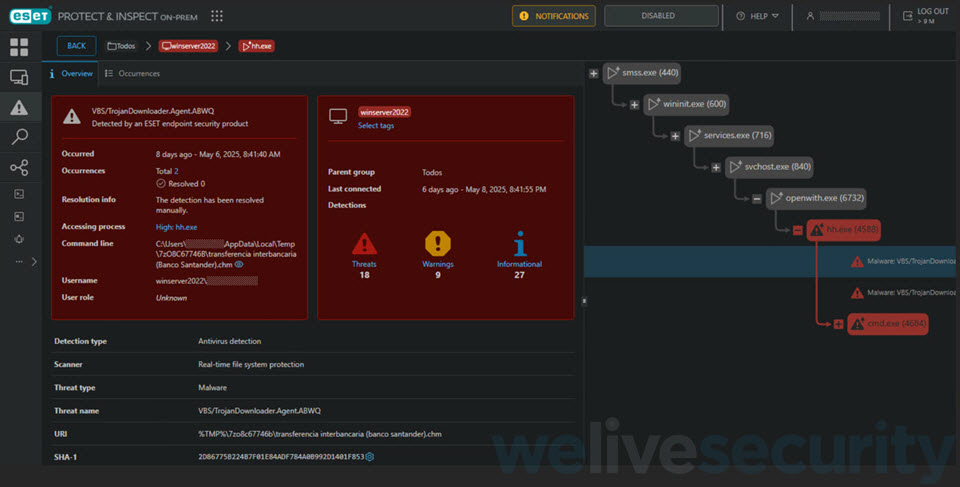Image resolution: width=960 pixels, height=487 pixels.
Task: Select smss.exe (440) process node
Action: [x=642, y=73]
